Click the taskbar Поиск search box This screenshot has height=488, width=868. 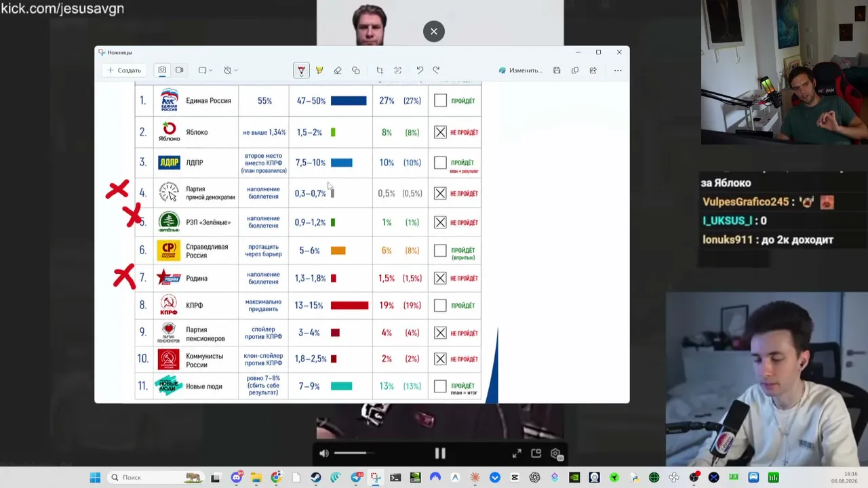(x=156, y=478)
